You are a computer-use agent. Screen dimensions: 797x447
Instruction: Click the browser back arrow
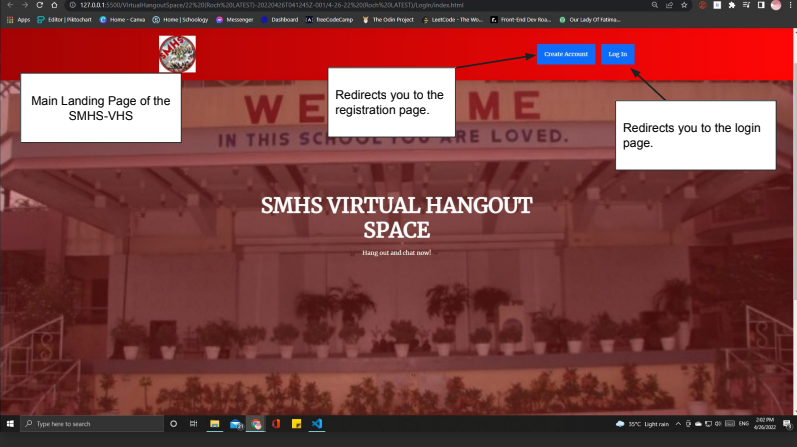(9, 5)
